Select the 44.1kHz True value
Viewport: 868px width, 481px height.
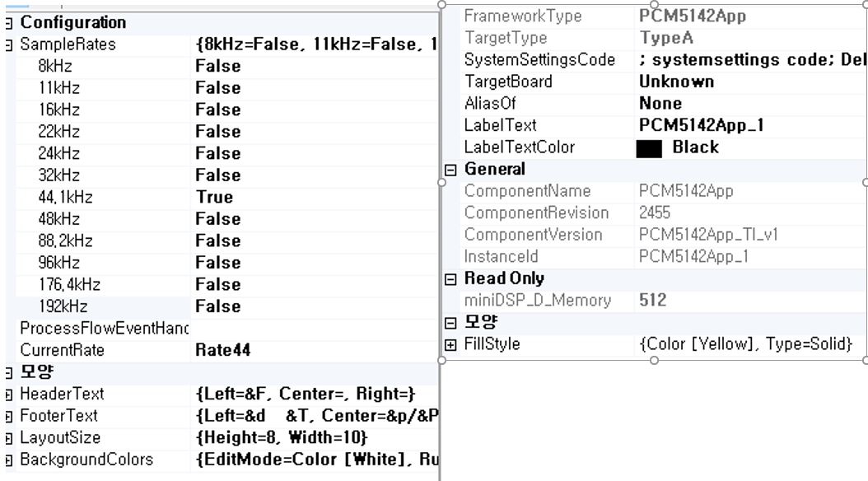tap(214, 197)
